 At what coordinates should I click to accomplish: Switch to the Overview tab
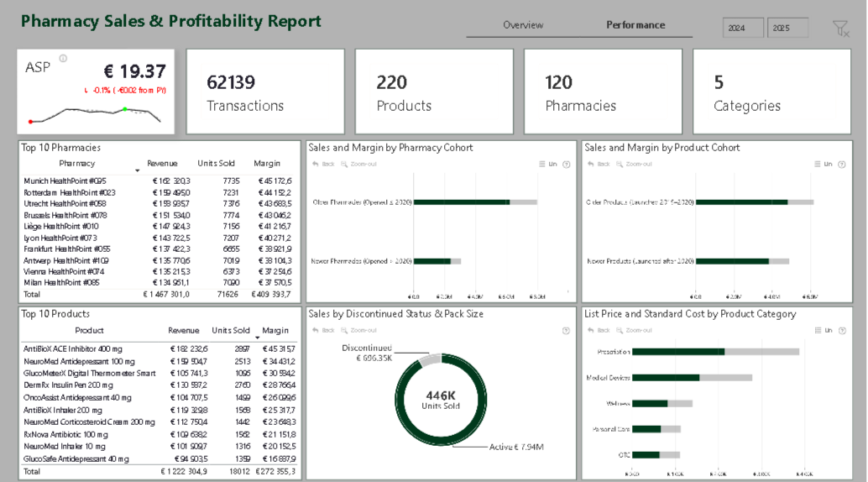coord(523,25)
